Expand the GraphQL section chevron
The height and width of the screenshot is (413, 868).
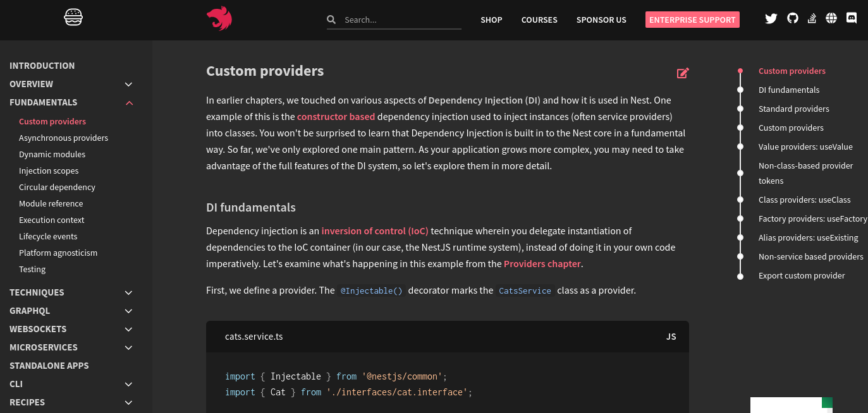(x=128, y=311)
